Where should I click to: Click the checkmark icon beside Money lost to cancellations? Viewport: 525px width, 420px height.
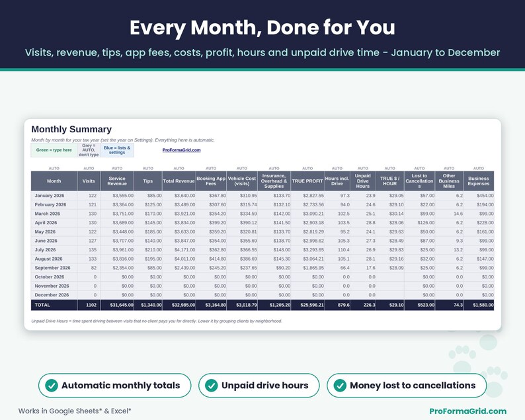point(340,386)
